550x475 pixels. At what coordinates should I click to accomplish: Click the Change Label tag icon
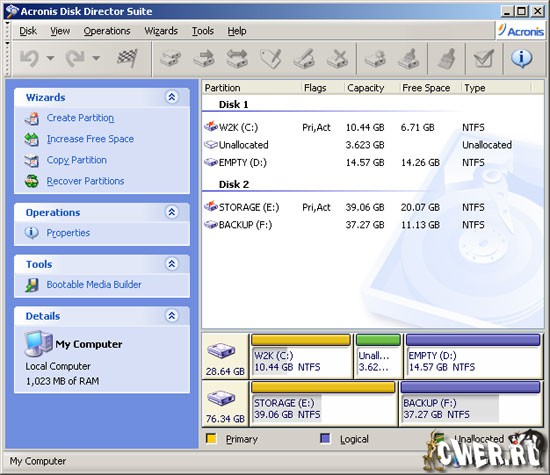click(x=271, y=58)
